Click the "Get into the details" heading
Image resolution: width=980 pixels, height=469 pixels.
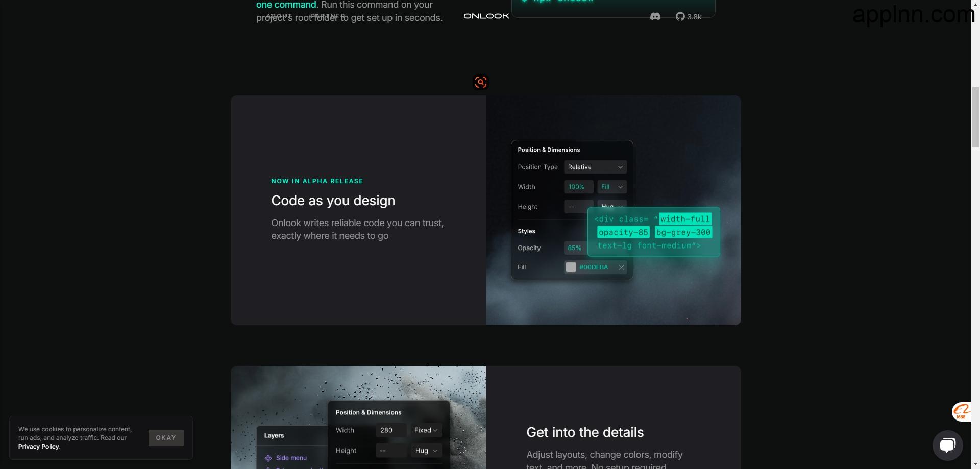click(x=585, y=432)
